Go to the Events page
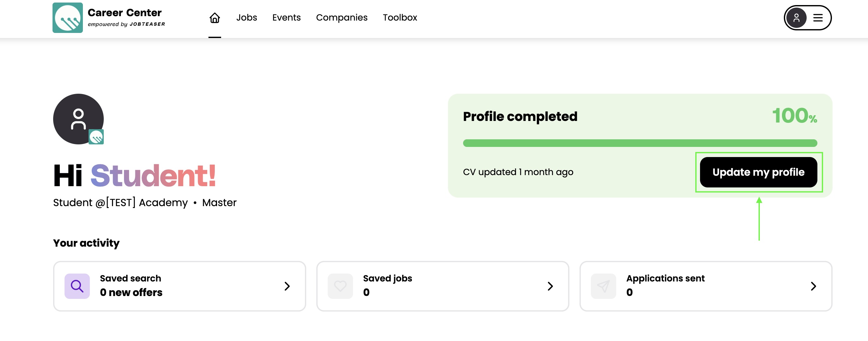The width and height of the screenshot is (868, 341). [x=286, y=17]
